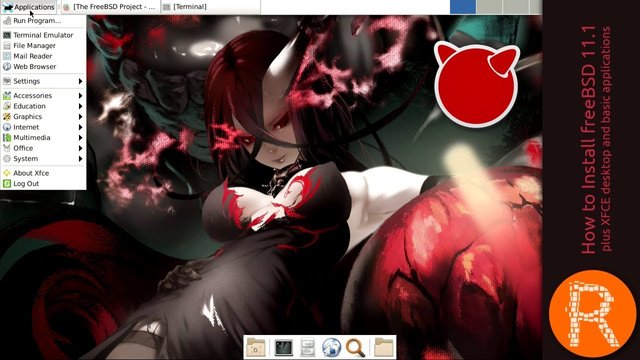Open Run Program from the Applications menu

point(43,20)
